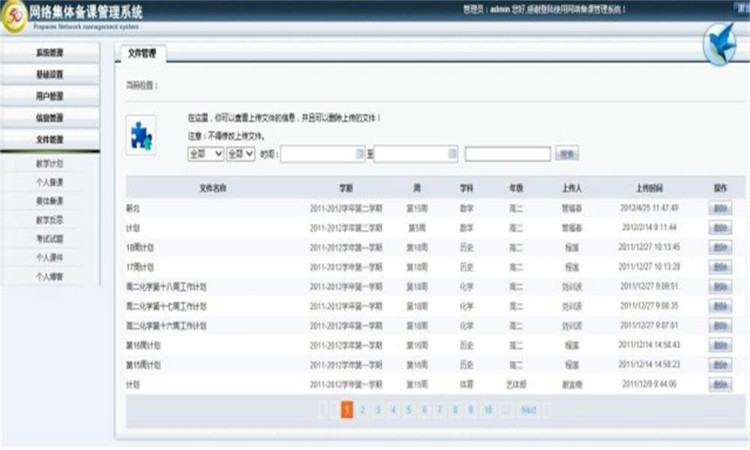Go to page 2 in pagination
Screen dimensions: 750x450
[x=363, y=410]
